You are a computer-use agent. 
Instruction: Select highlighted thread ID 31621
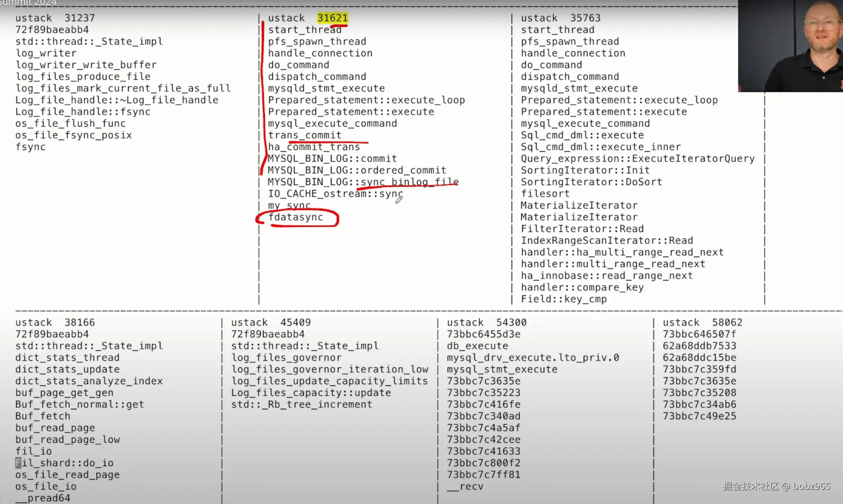333,18
